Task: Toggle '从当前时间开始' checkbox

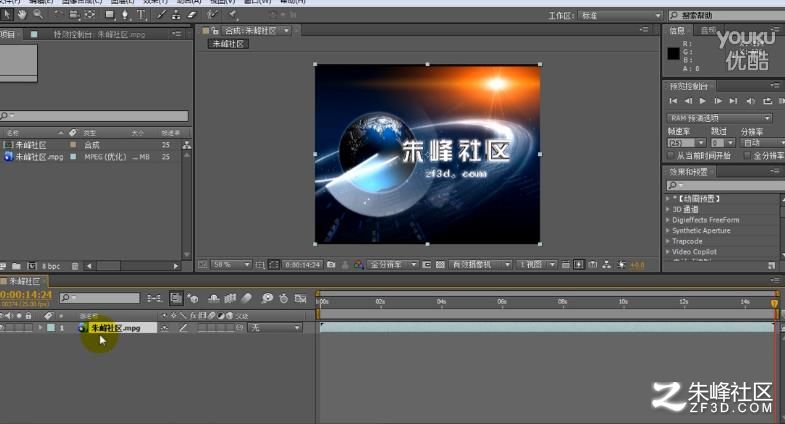Action: (671, 156)
